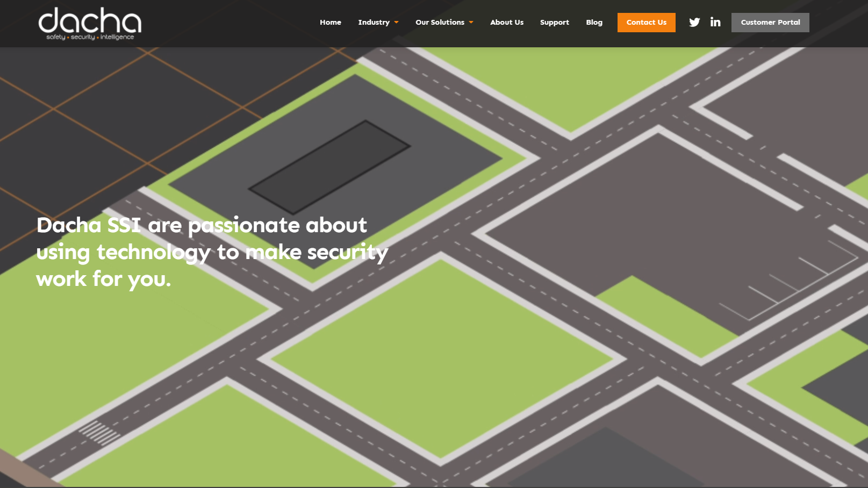Click the Dacha wordmark to return home
This screenshot has height=488, width=868.
click(x=89, y=20)
